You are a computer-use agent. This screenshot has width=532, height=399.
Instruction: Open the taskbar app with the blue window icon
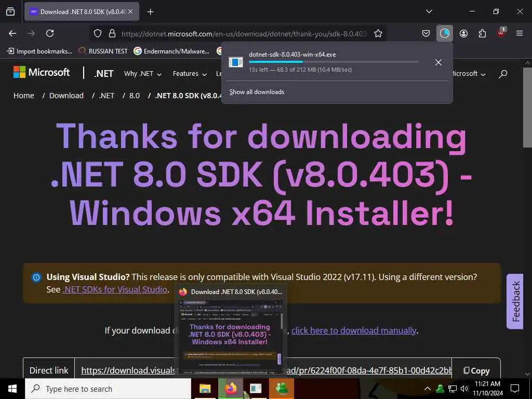coord(256,389)
